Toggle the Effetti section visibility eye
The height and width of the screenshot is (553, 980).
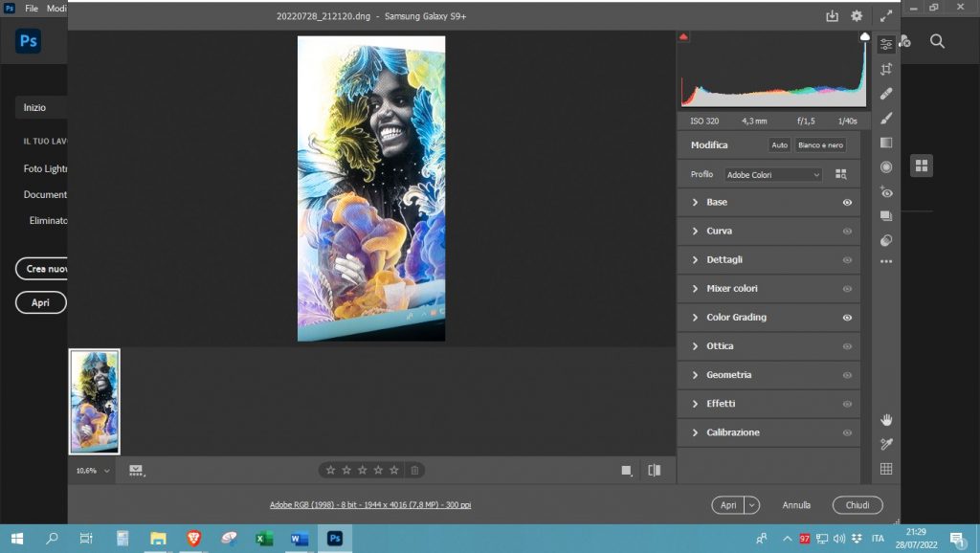[846, 403]
